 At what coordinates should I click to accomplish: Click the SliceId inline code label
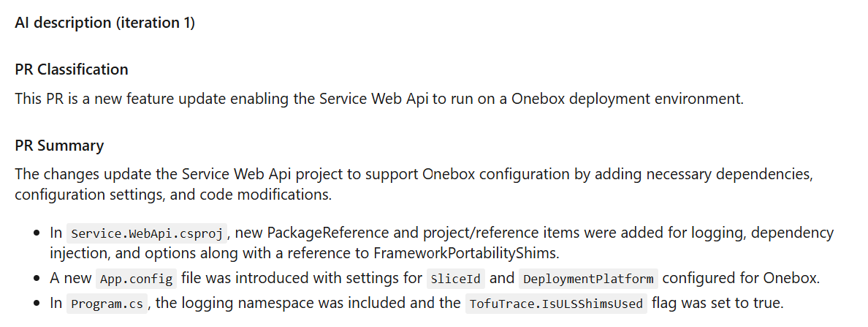click(x=456, y=279)
